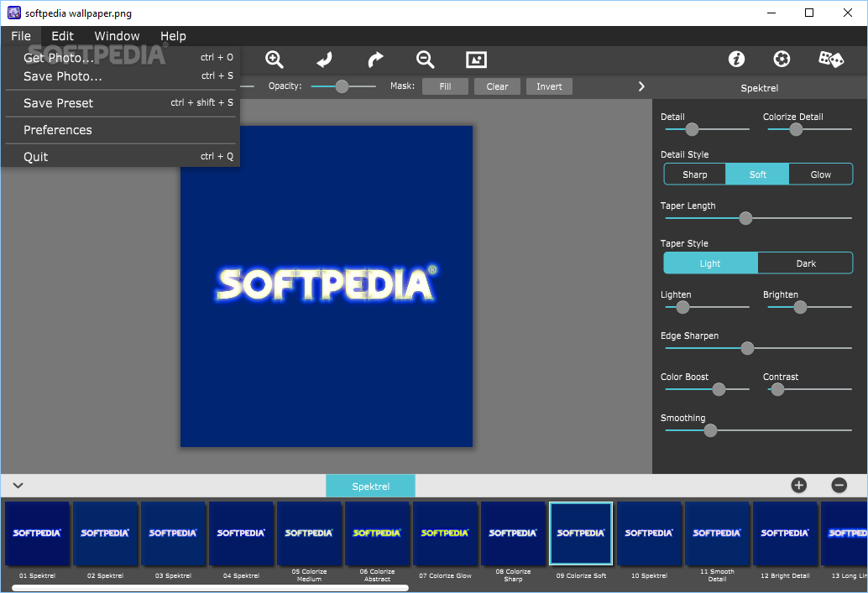Select the 01 Spektrel preset thumbnail
This screenshot has height=593, width=868.
click(x=37, y=533)
